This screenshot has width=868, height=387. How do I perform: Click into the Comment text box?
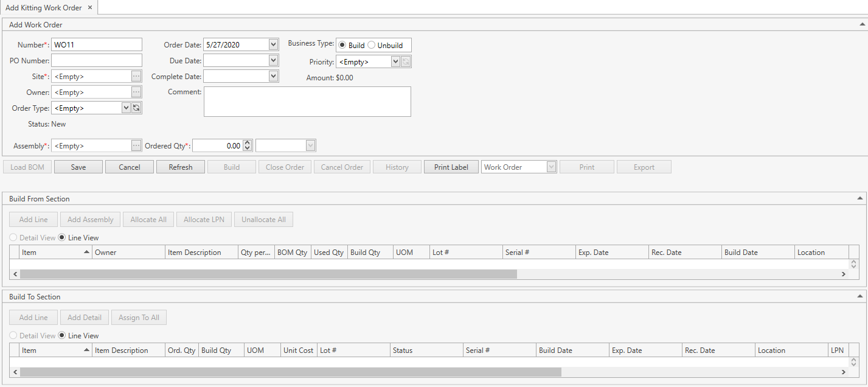(x=307, y=102)
